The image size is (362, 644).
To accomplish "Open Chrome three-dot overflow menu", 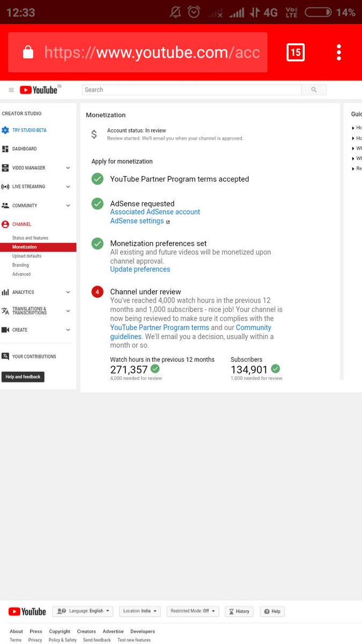I will [x=339, y=53].
